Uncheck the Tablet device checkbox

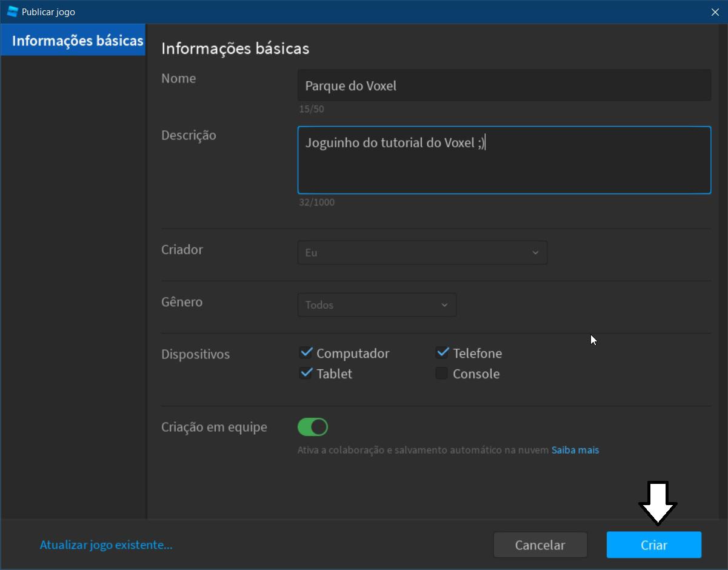(306, 374)
